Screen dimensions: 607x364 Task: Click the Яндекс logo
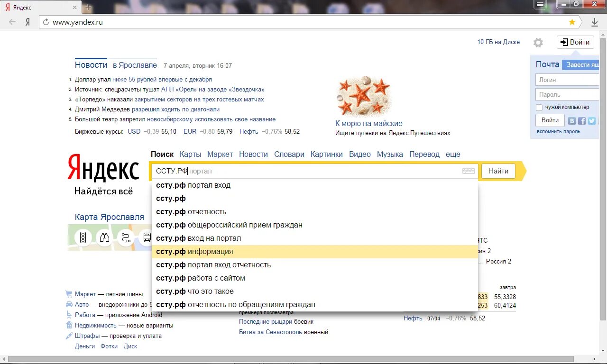point(103,167)
